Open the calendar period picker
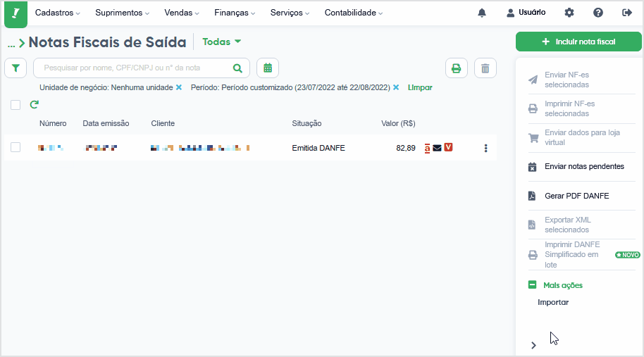644x357 pixels. point(268,68)
